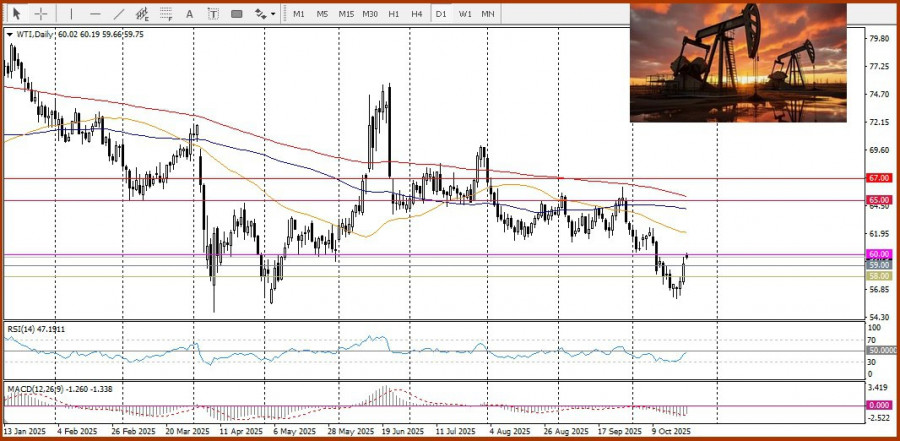The width and height of the screenshot is (900, 441).
Task: Select the horizontal line drawing tool
Action: pos(95,14)
